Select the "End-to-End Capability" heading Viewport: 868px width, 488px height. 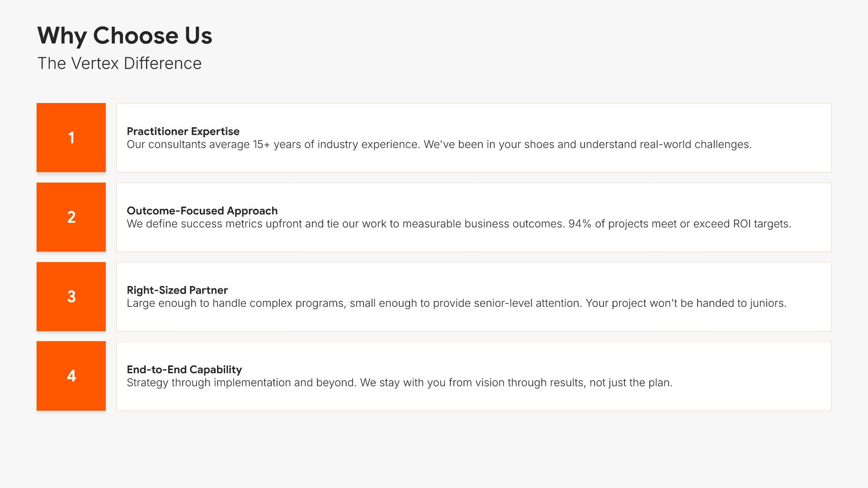(184, 370)
